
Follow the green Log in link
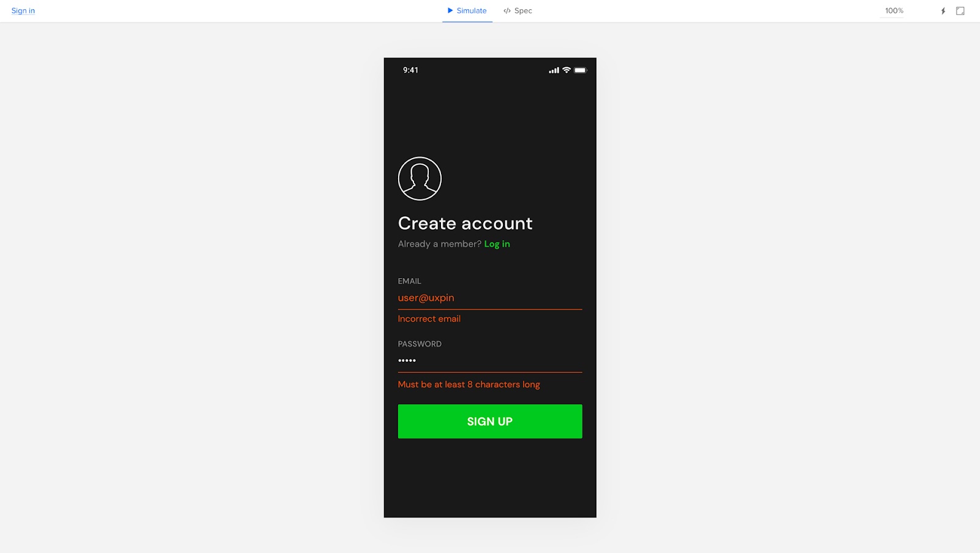coord(497,244)
